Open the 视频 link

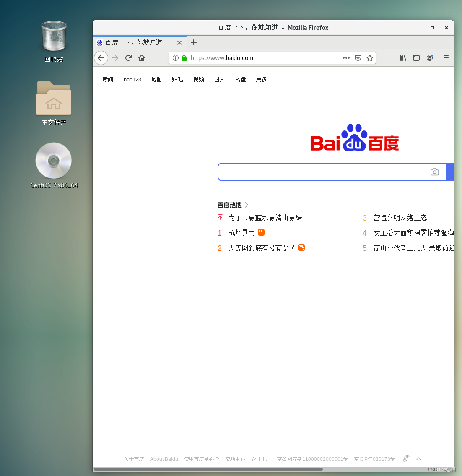(199, 80)
